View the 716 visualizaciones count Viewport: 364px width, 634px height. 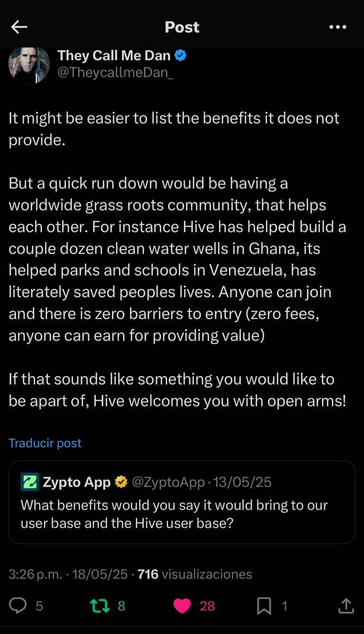tap(194, 574)
